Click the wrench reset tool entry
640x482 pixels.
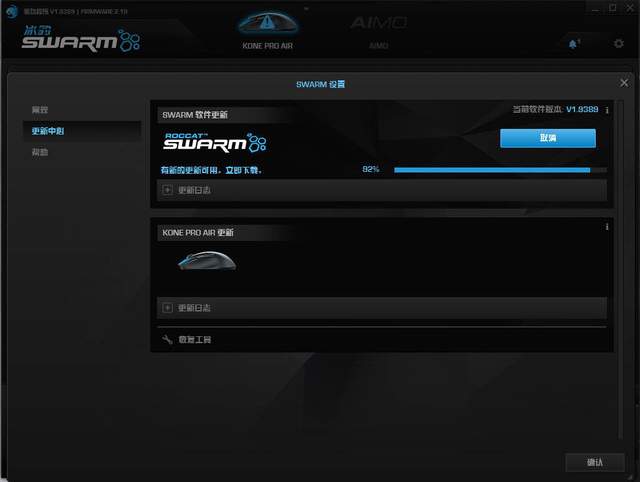point(187,340)
